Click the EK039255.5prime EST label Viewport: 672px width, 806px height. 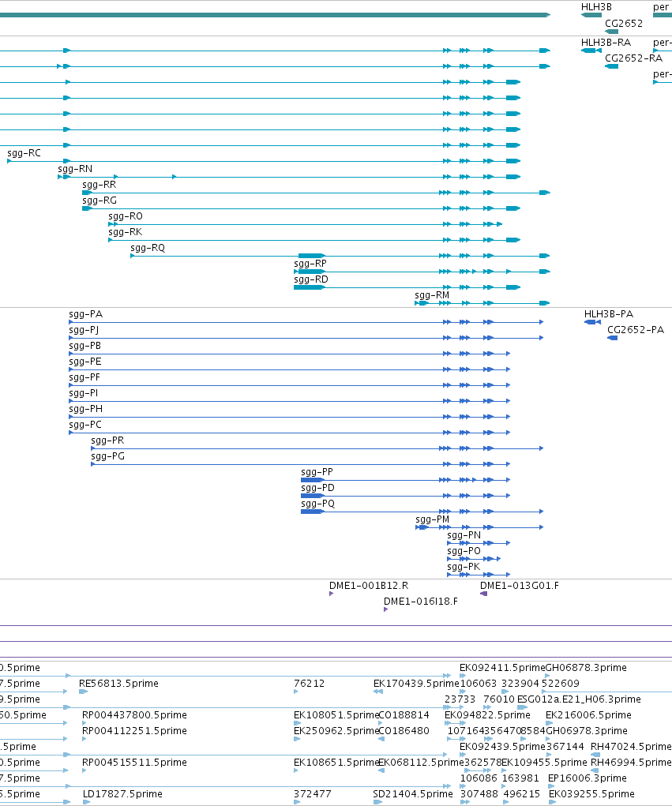pos(591,794)
